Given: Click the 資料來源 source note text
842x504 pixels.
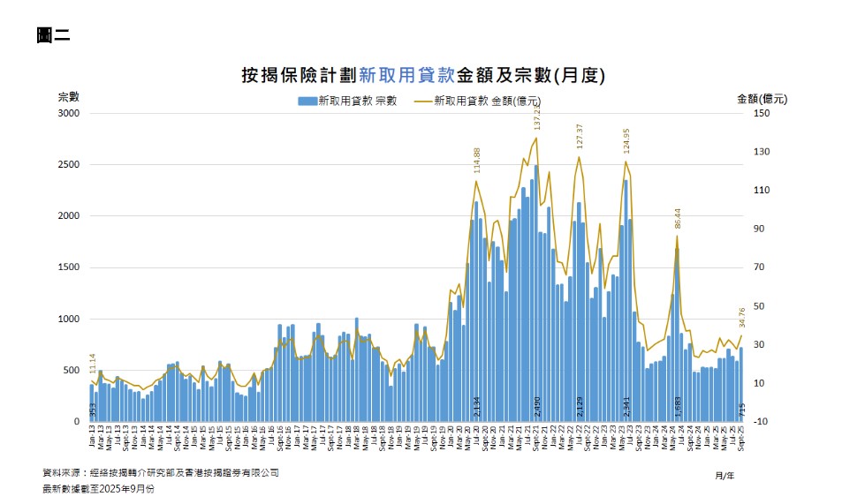Looking at the screenshot, I should click(160, 473).
